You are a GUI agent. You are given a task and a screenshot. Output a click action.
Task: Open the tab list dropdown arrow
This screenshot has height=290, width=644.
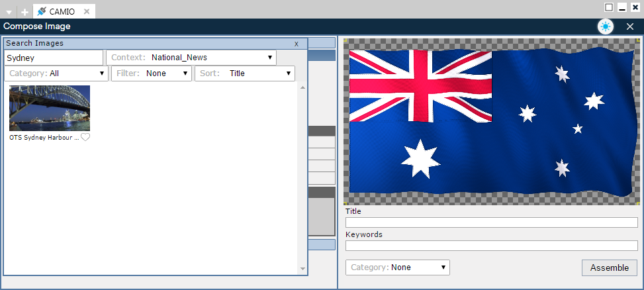tap(9, 13)
